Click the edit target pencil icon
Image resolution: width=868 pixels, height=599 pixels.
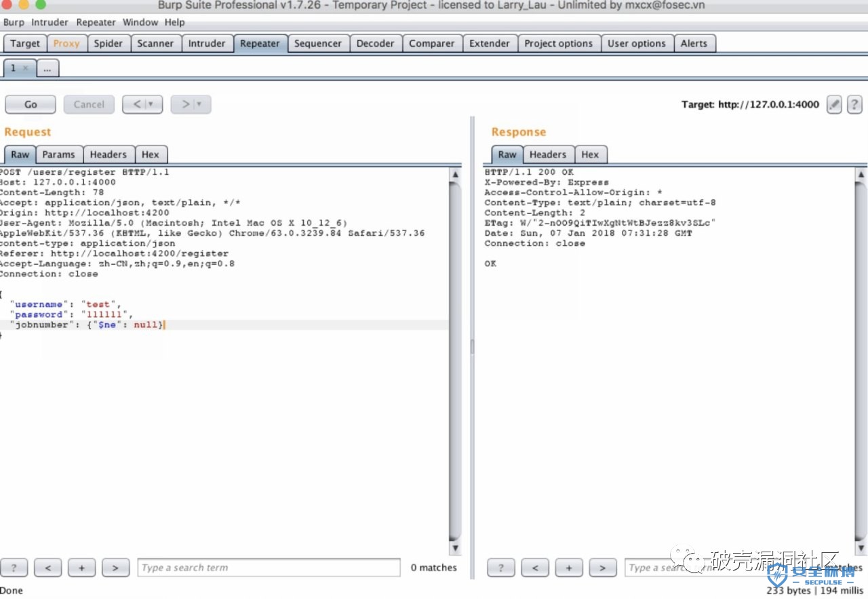(x=835, y=104)
